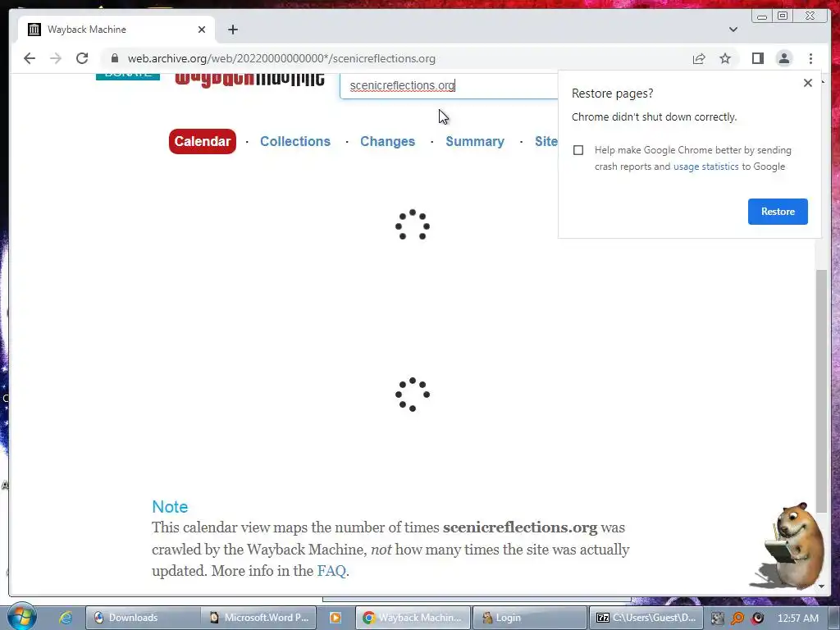Reload the Wayback Machine page

pos(82,58)
